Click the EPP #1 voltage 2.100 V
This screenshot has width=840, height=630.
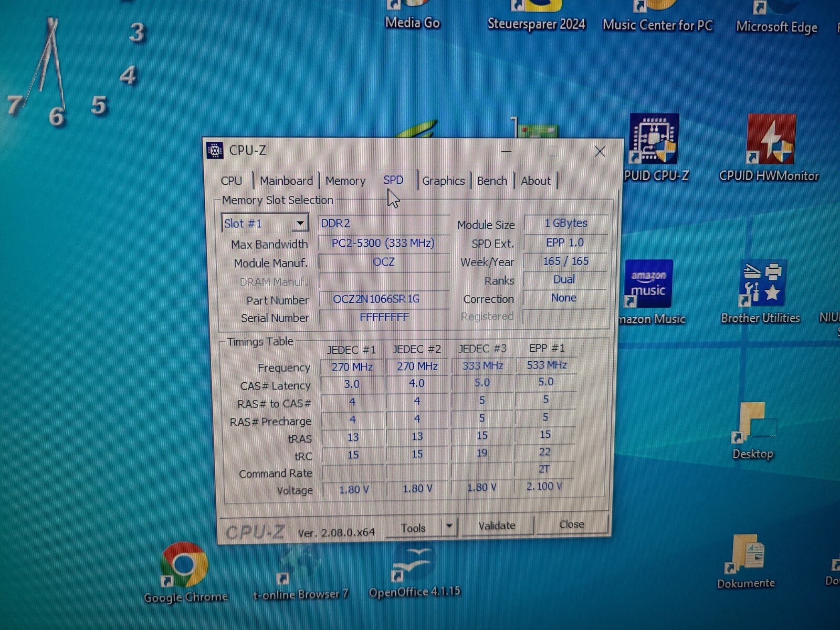pyautogui.click(x=544, y=486)
